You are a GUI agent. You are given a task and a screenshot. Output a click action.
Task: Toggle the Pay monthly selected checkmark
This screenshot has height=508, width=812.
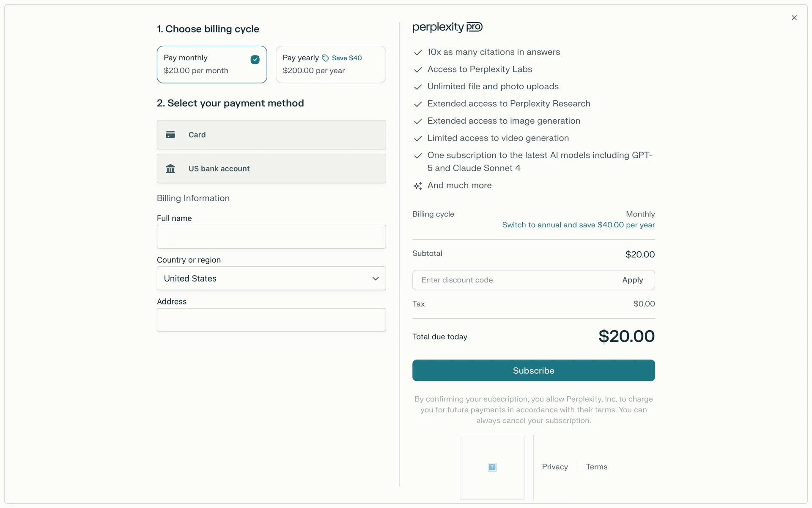[255, 60]
